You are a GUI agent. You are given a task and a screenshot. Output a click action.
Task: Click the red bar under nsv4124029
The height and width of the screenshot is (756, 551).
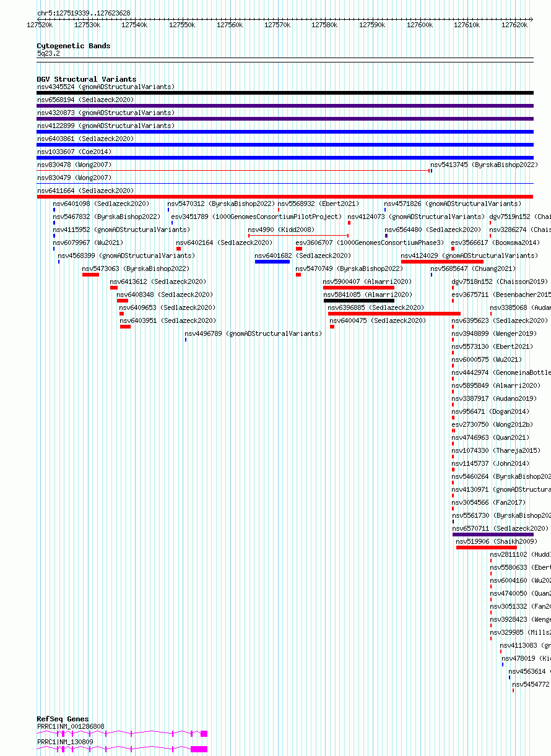442,262
